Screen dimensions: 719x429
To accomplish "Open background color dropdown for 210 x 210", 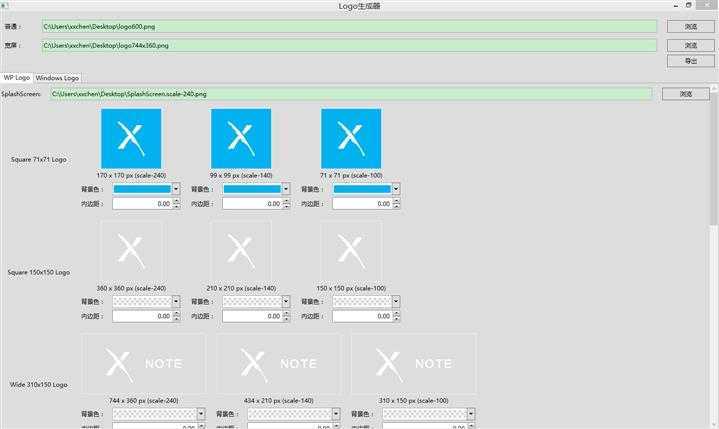I will pyautogui.click(x=286, y=301).
